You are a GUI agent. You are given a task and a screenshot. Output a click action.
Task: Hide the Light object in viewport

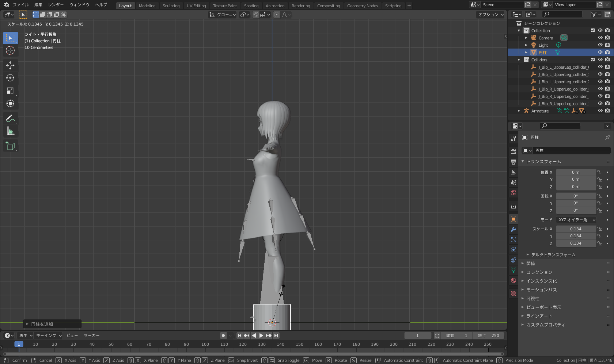click(x=600, y=45)
